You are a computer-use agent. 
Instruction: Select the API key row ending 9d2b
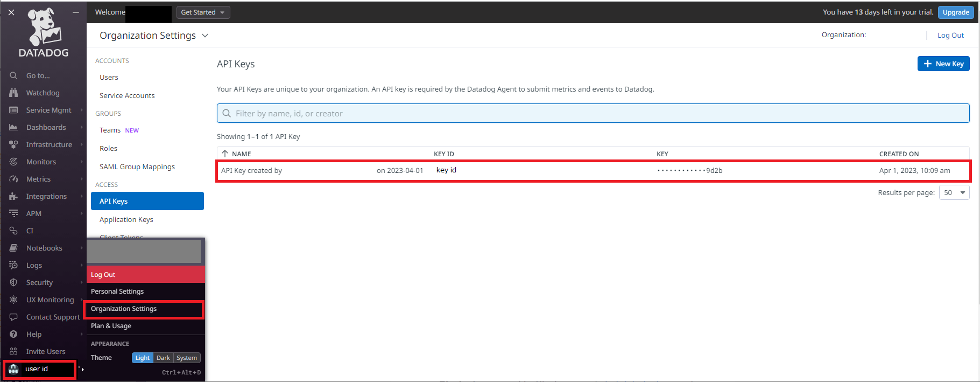tap(593, 171)
